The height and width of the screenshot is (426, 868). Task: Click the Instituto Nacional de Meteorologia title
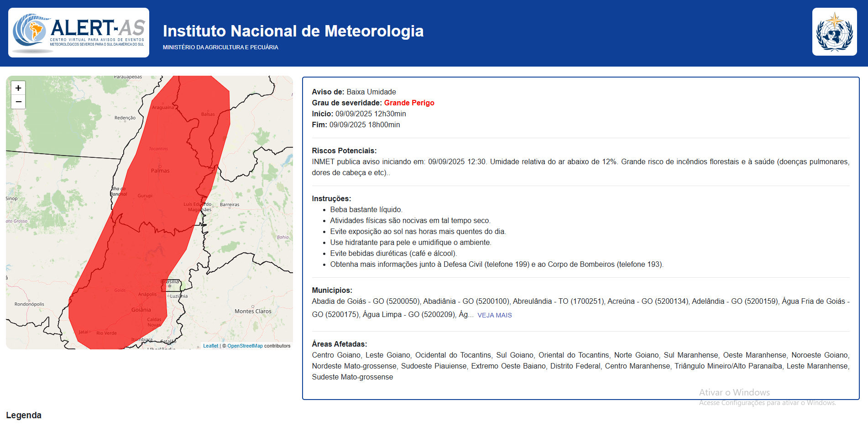tap(293, 31)
